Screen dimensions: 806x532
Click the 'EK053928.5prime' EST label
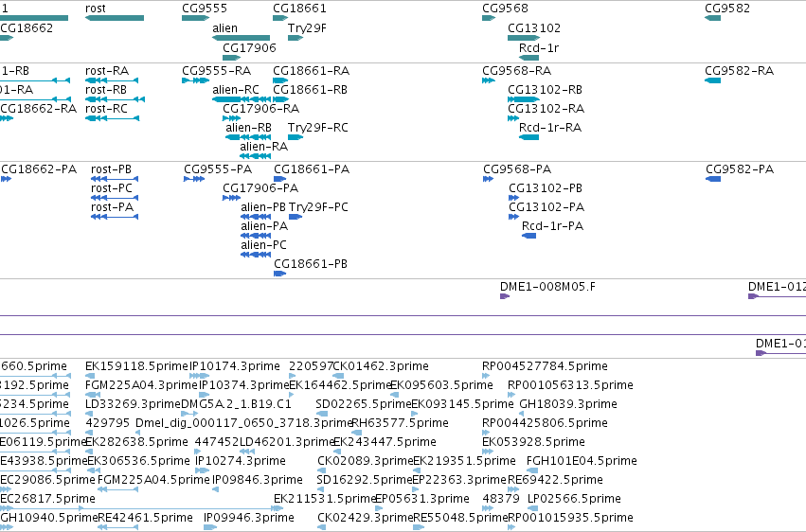(x=533, y=443)
